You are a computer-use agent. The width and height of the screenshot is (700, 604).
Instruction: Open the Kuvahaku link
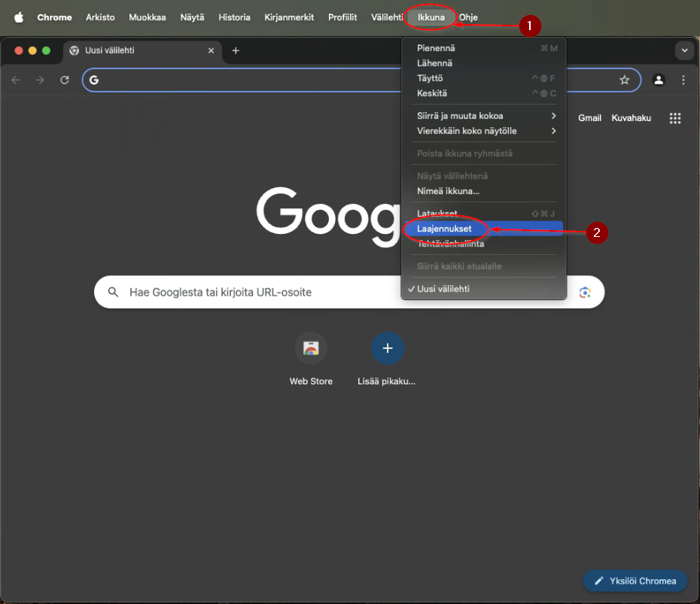pyautogui.click(x=632, y=118)
